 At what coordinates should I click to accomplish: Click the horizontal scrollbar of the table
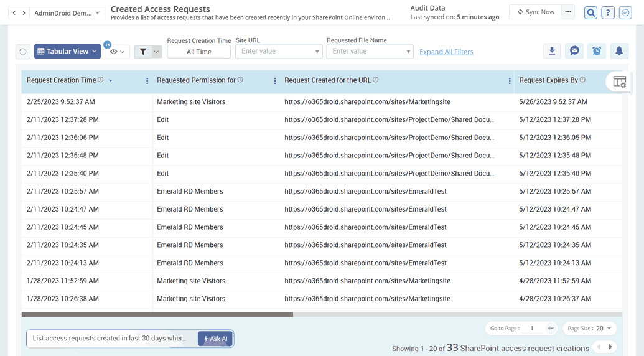(157, 314)
